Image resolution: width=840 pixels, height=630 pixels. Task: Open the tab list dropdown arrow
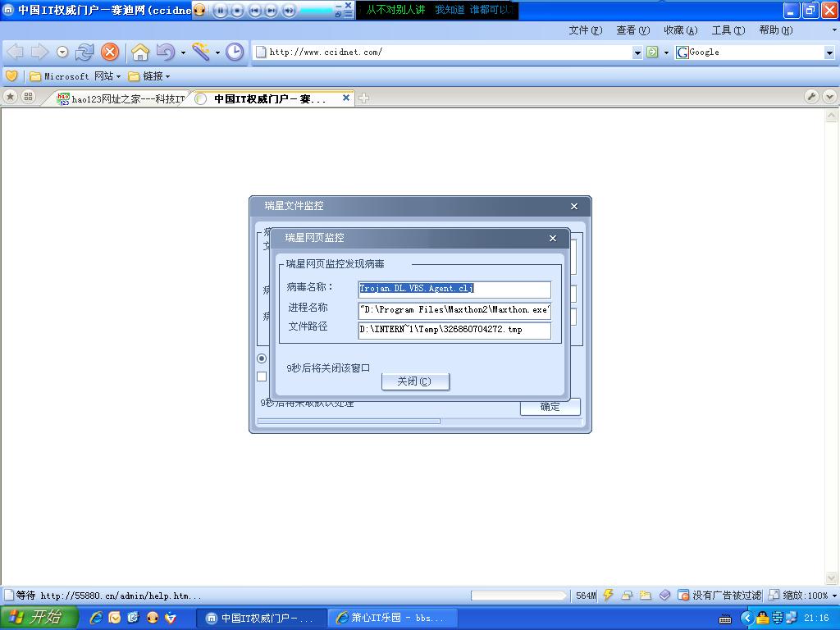coord(829,97)
